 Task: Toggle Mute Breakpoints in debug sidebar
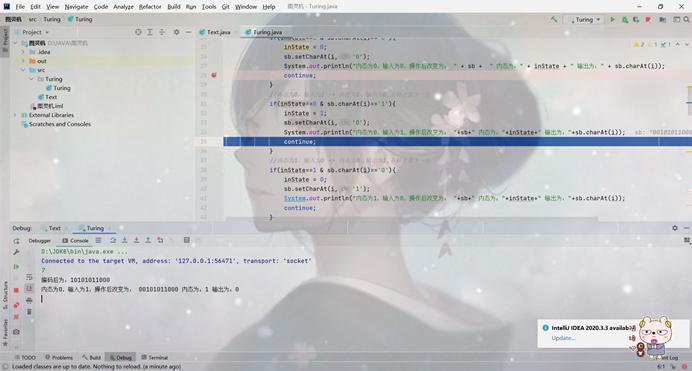(16, 317)
